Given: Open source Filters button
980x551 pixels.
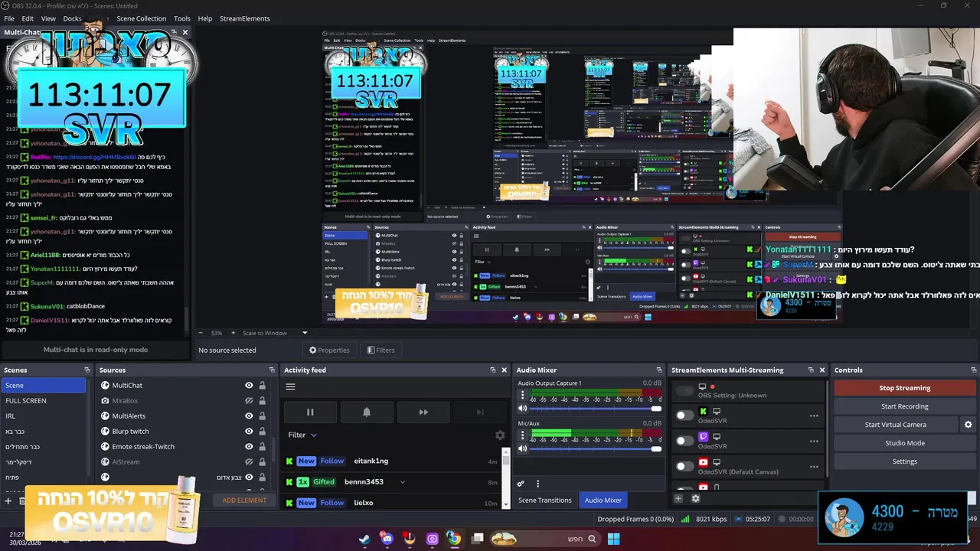Looking at the screenshot, I should coord(381,350).
